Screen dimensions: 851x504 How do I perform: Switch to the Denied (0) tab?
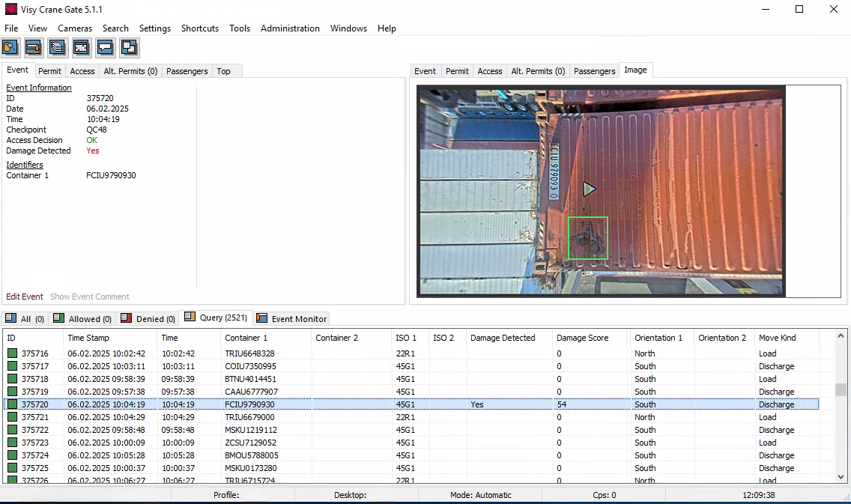(148, 319)
